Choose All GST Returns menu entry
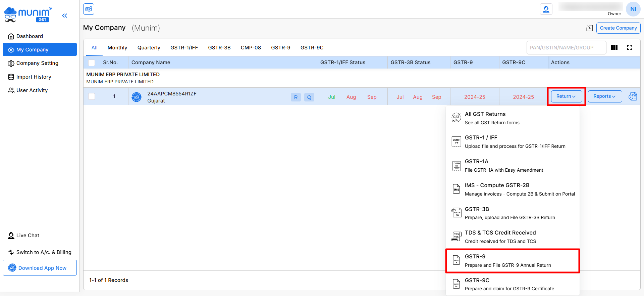644x296 pixels. 513,118
